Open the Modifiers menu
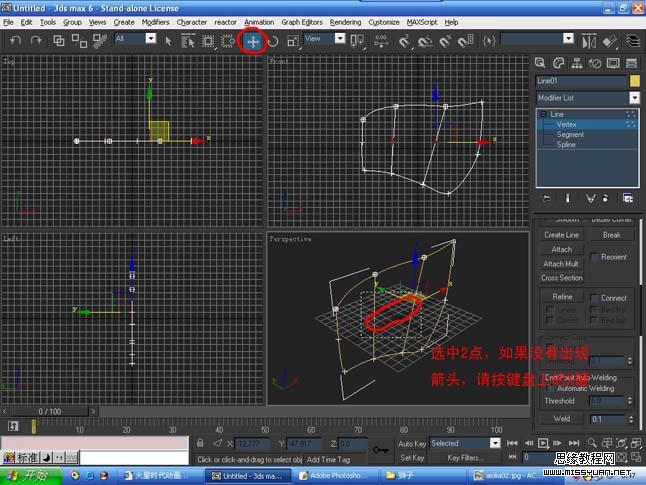This screenshot has height=485, width=646. coord(155,22)
